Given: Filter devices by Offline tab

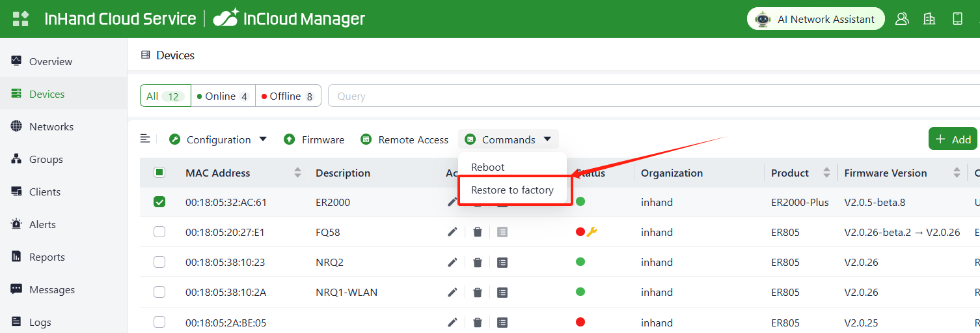Looking at the screenshot, I should point(286,96).
